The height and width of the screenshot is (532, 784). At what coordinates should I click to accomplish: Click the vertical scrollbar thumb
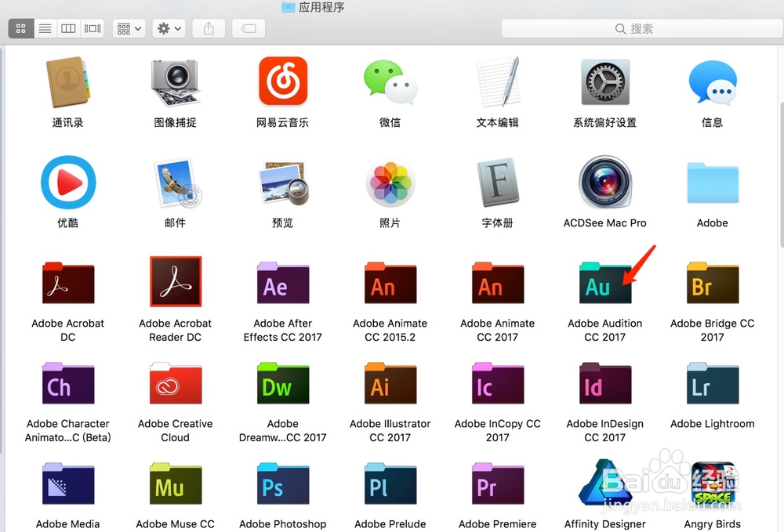pos(781,175)
